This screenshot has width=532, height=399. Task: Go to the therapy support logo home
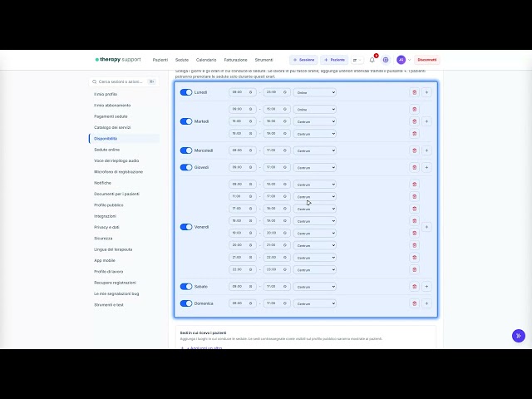pyautogui.click(x=118, y=60)
